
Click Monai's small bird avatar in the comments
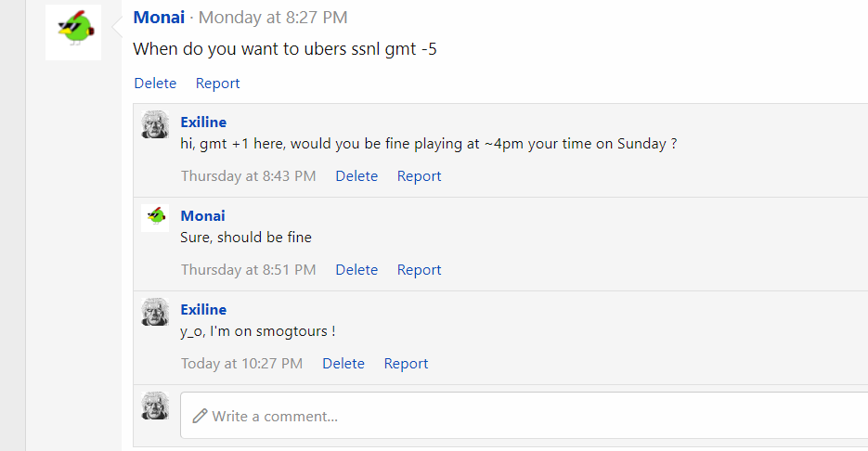tap(155, 218)
